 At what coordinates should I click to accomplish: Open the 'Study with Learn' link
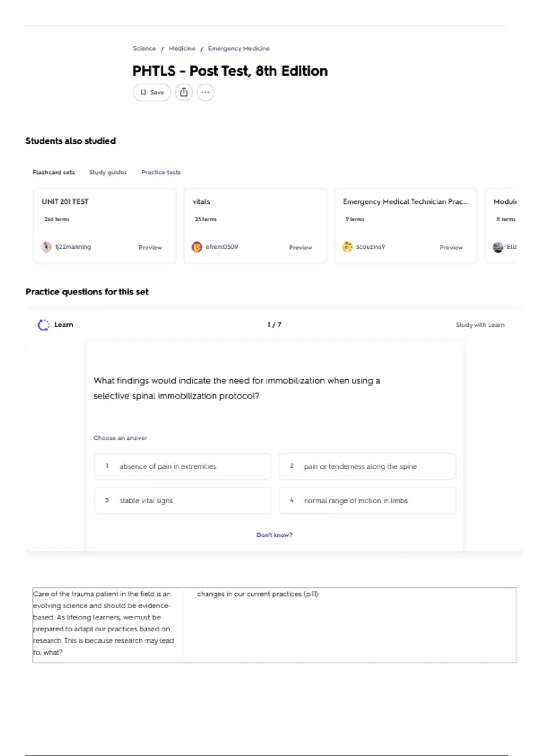click(x=480, y=325)
